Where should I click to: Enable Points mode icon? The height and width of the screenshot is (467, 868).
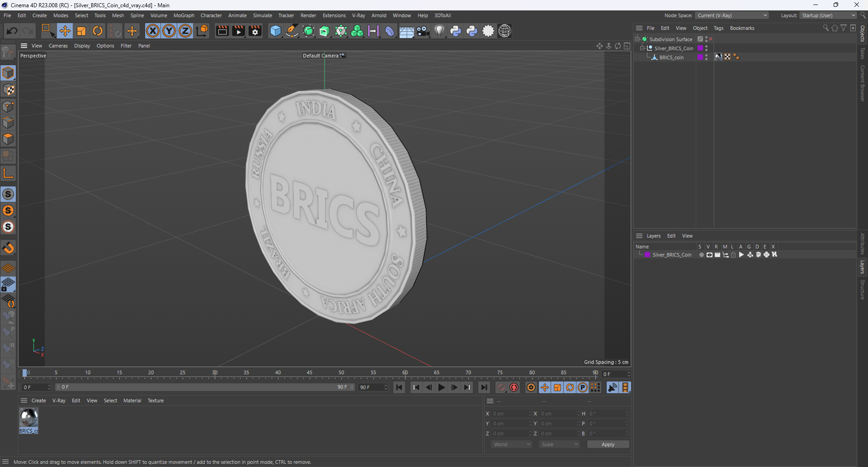click(x=9, y=106)
